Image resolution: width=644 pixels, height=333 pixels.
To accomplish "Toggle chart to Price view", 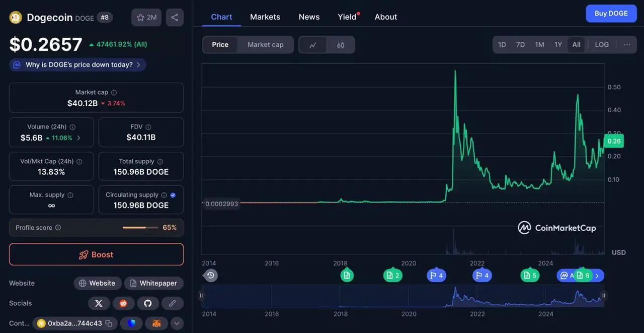I will (220, 45).
